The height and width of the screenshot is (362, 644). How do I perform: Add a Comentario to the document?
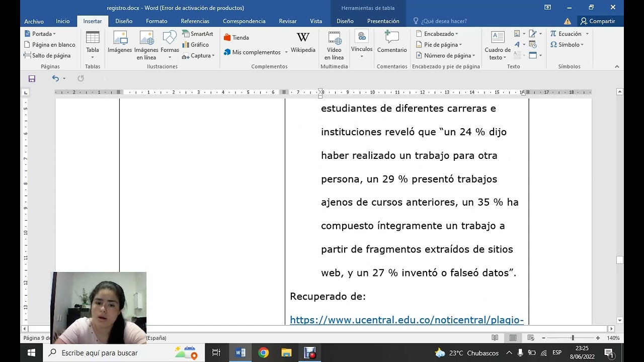point(392,42)
